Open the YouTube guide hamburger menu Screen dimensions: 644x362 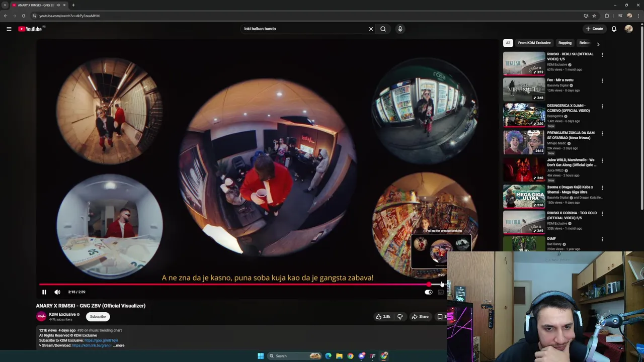pos(9,29)
